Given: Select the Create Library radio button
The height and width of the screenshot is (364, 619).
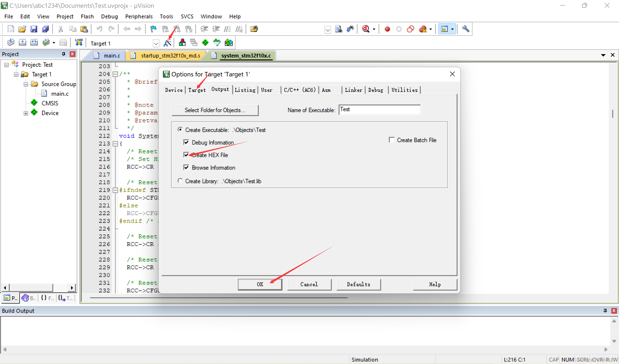Looking at the screenshot, I should (180, 181).
